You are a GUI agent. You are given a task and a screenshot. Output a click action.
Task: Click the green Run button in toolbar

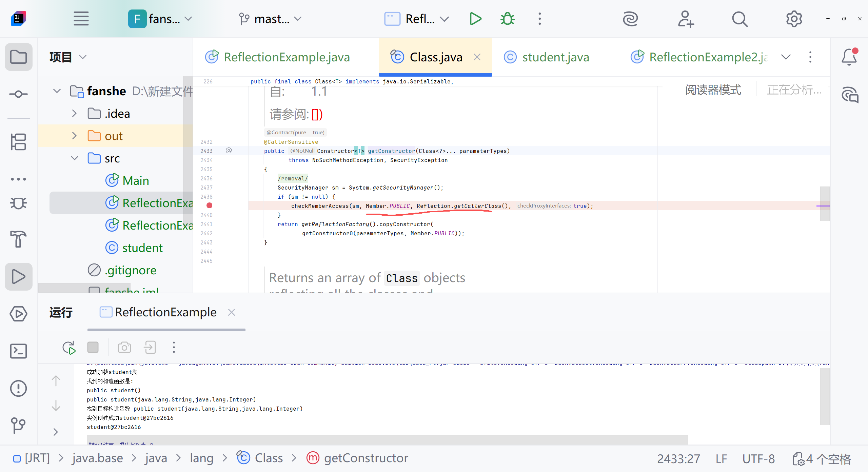tap(475, 19)
